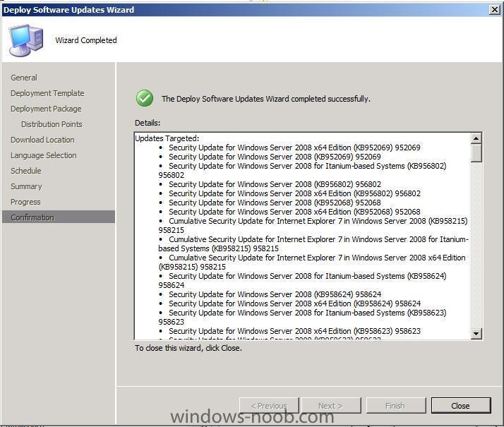Click the Details scrollbar thumb
The width and height of the screenshot is (504, 427).
pos(476,153)
